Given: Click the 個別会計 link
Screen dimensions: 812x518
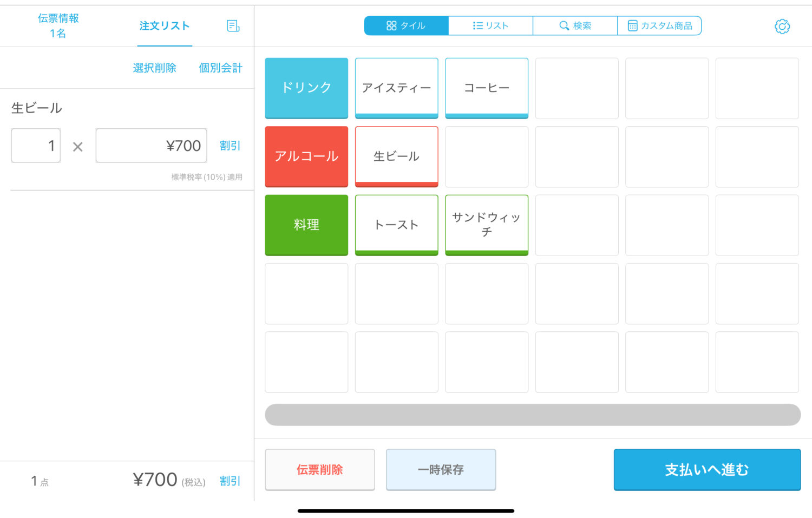Looking at the screenshot, I should pos(220,68).
